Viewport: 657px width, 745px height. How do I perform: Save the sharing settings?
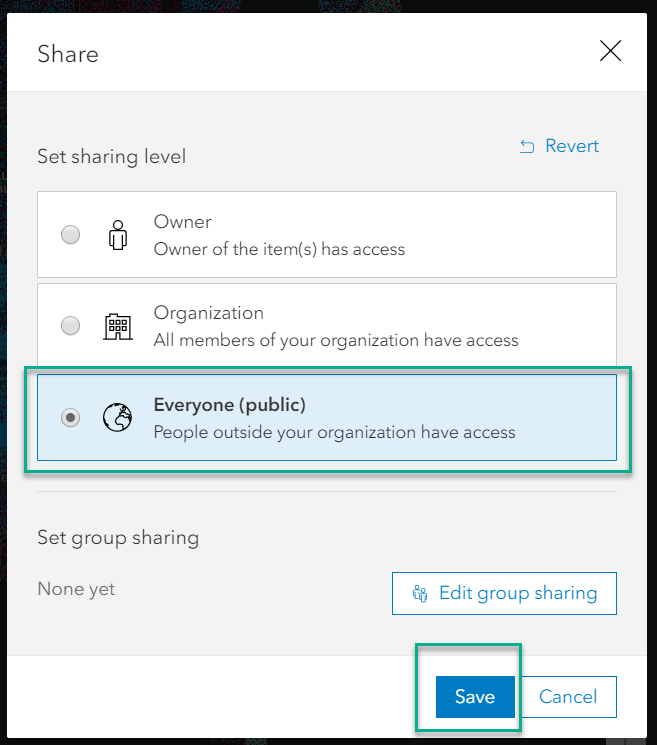475,697
